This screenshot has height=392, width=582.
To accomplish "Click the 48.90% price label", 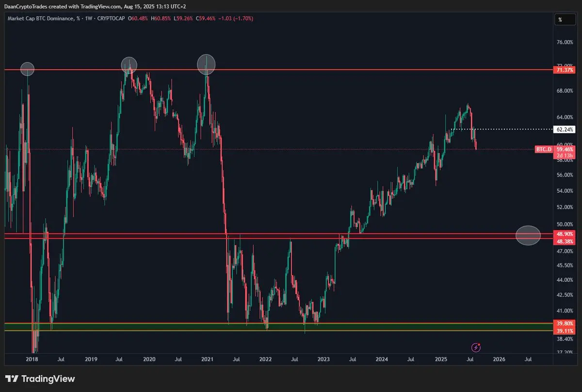I will pos(565,234).
